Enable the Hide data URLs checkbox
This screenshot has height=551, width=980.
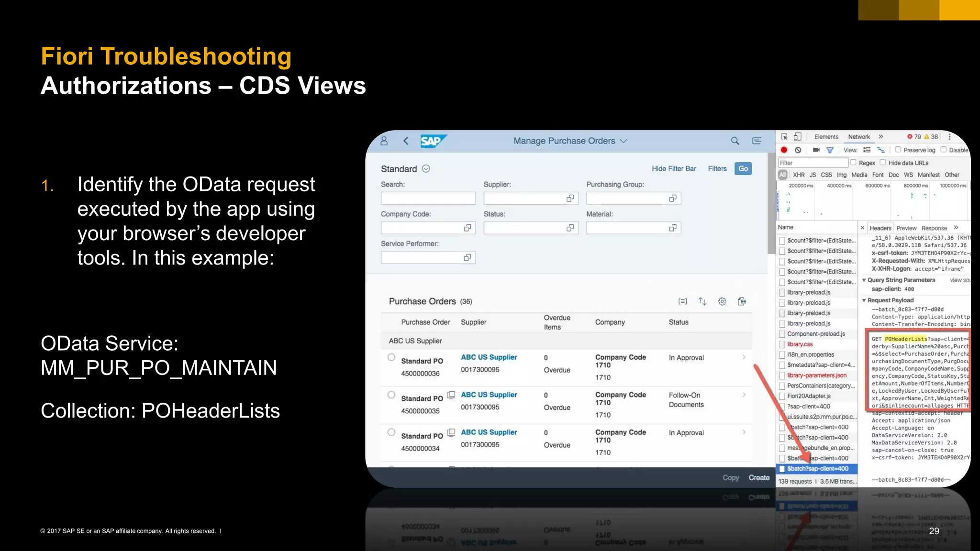pos(883,163)
